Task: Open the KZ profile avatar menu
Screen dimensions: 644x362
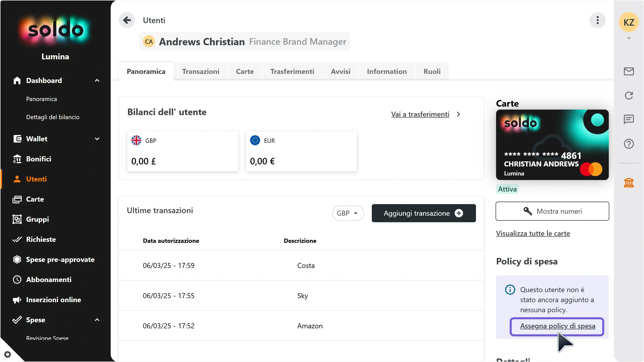Action: [629, 23]
